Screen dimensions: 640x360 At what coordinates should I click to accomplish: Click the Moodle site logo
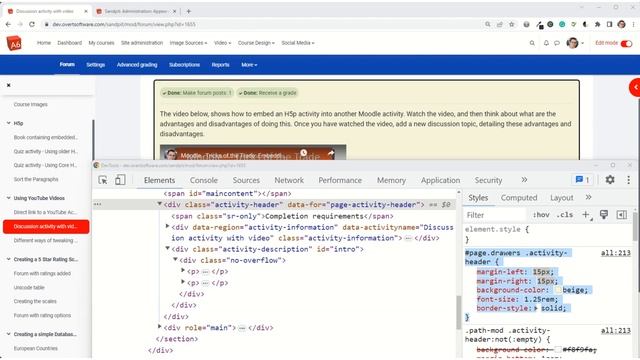(x=14, y=43)
